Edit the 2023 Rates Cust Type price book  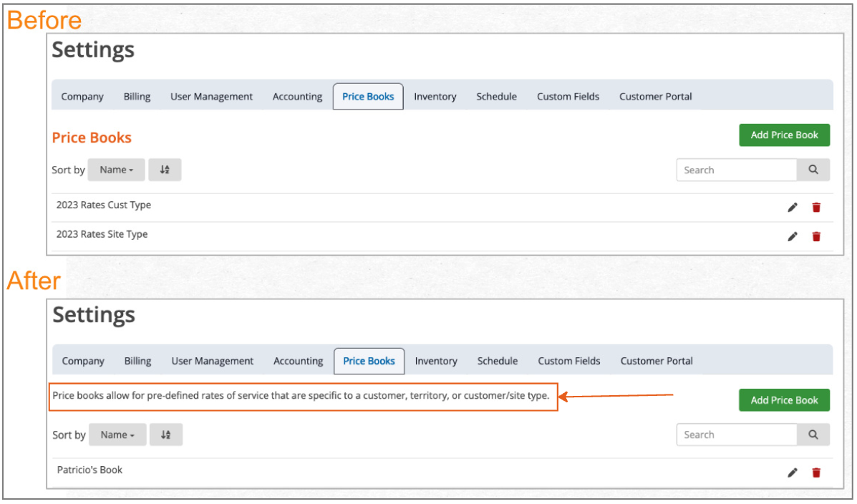pos(792,207)
